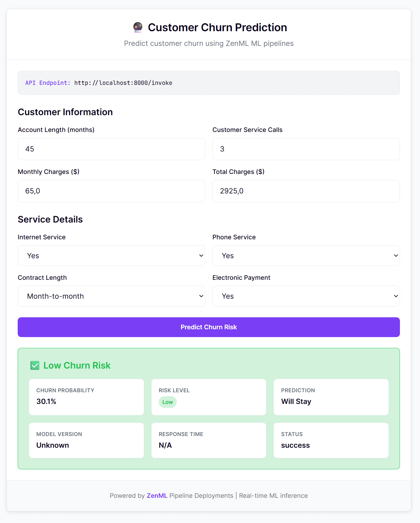Viewport: 420px width, 523px height.
Task: Click the Electronic Payment label
Action: [x=241, y=278]
